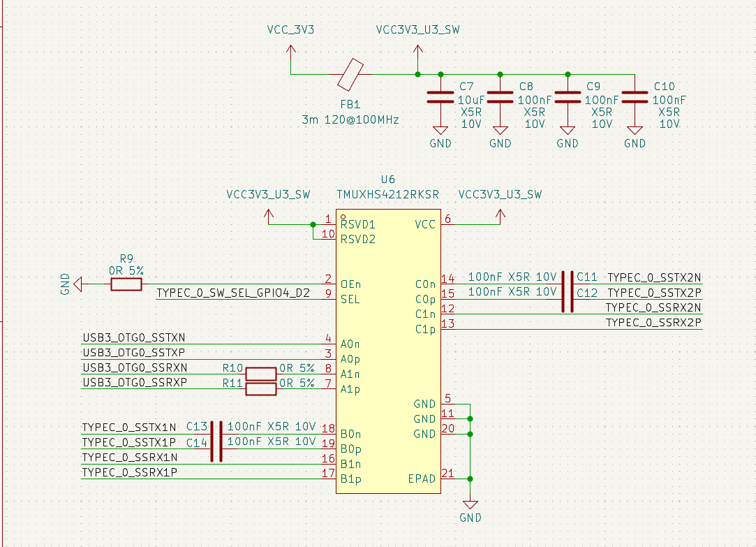The image size is (756, 547).
Task: Select the TYPEC_0_SSTX1N net label
Action: (x=129, y=427)
